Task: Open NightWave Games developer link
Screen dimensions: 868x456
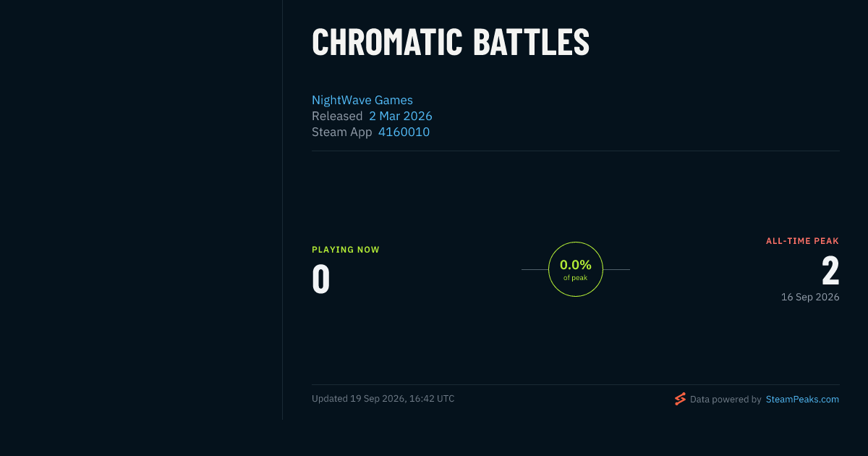Action: [362, 100]
